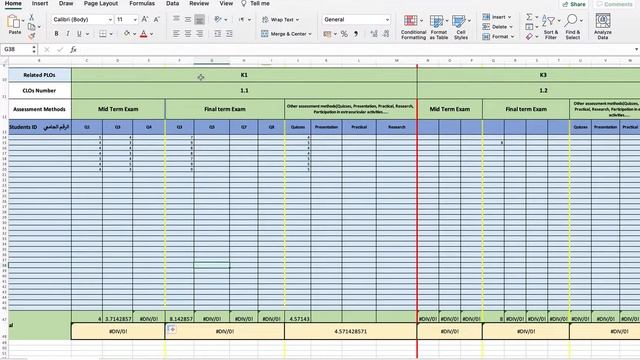This screenshot has width=640, height=360.
Task: Click the Clear eraser icon
Action: [x=529, y=37]
